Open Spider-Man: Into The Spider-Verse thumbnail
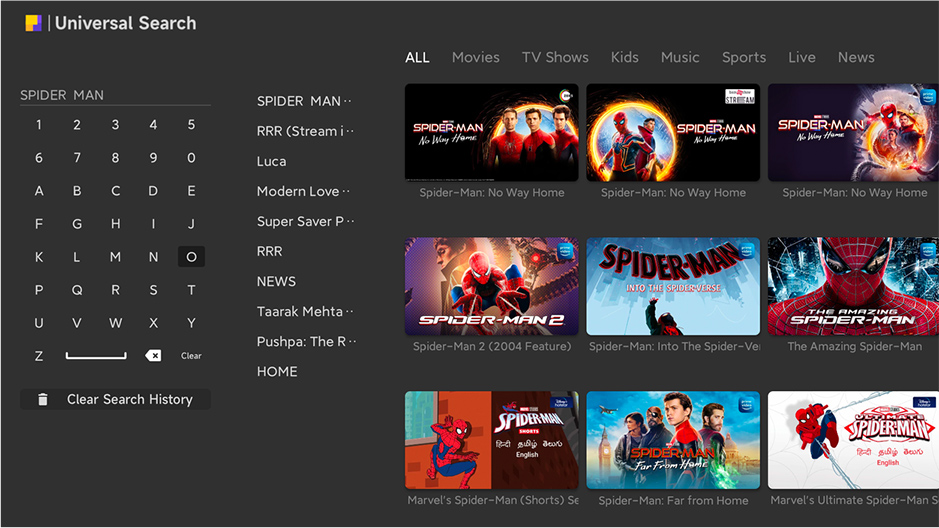The image size is (939, 528). pyautogui.click(x=673, y=287)
